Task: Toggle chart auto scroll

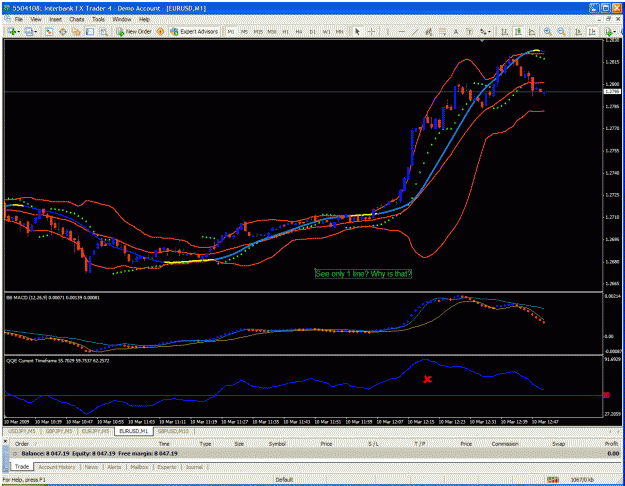Action: 578,32
